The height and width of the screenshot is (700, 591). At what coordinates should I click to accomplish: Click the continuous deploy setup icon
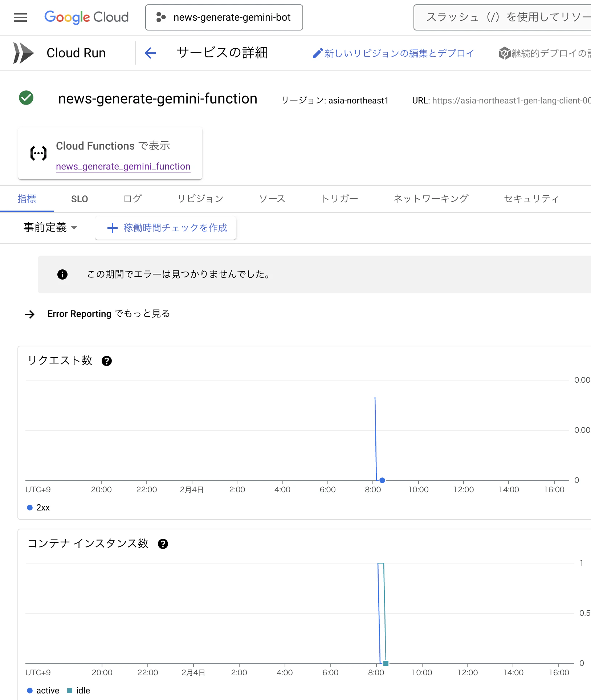click(x=504, y=53)
